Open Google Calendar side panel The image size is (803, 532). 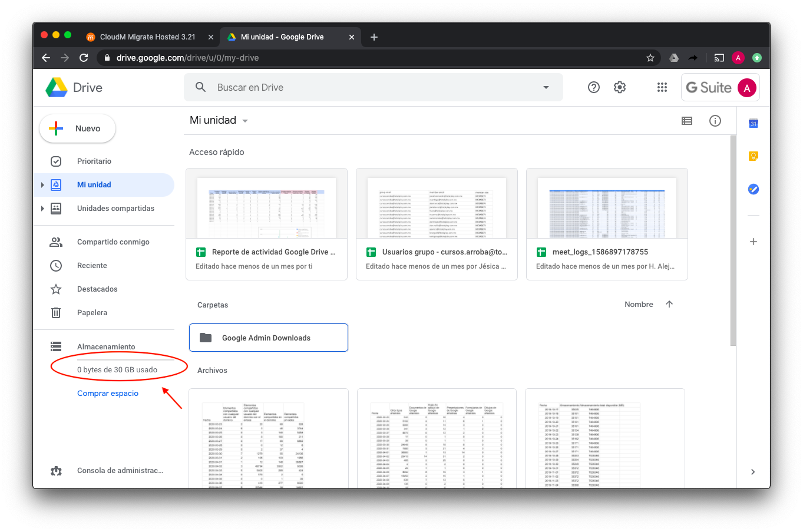[754, 123]
